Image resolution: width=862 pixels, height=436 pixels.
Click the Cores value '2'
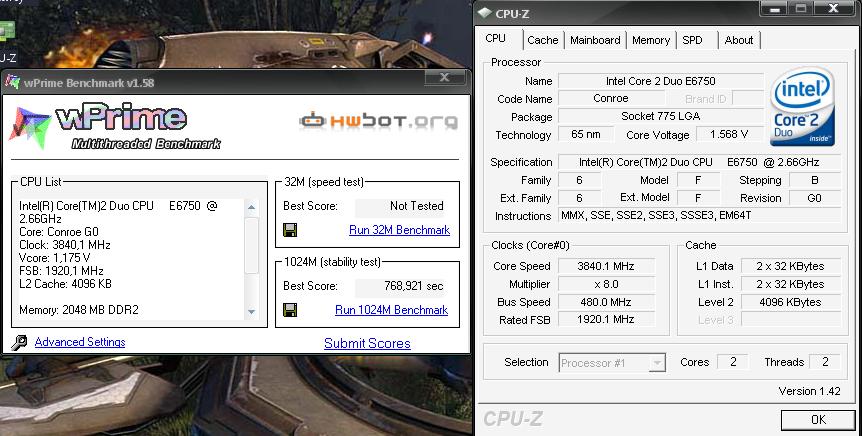733,362
